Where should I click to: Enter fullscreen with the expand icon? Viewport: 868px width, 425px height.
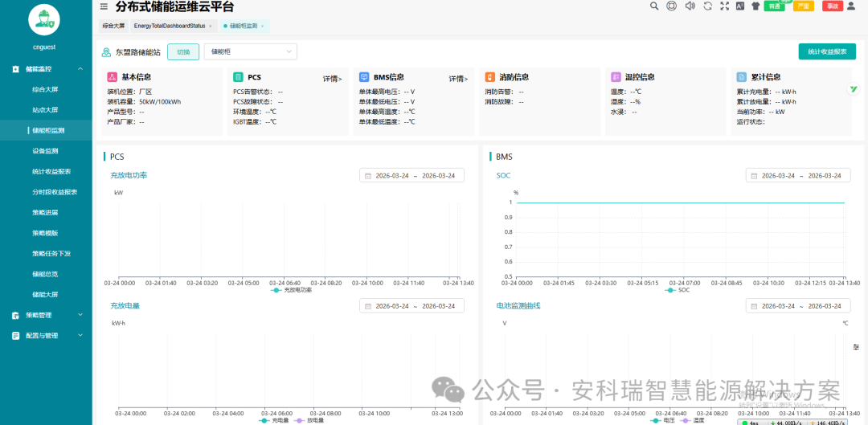724,6
